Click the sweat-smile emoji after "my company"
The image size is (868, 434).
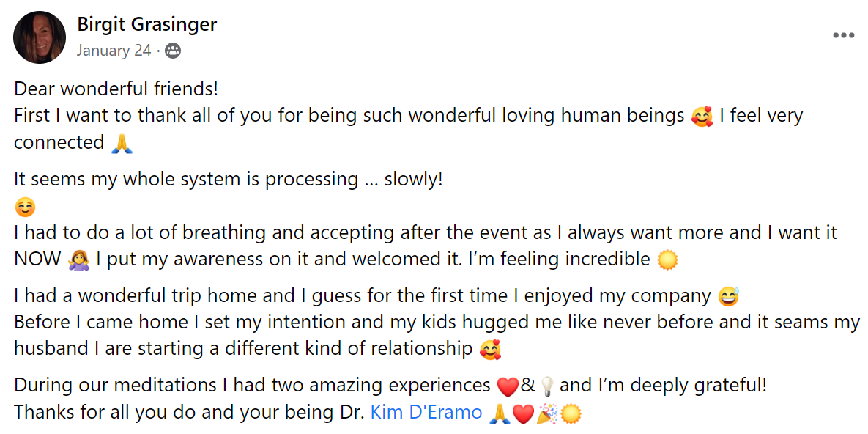729,296
